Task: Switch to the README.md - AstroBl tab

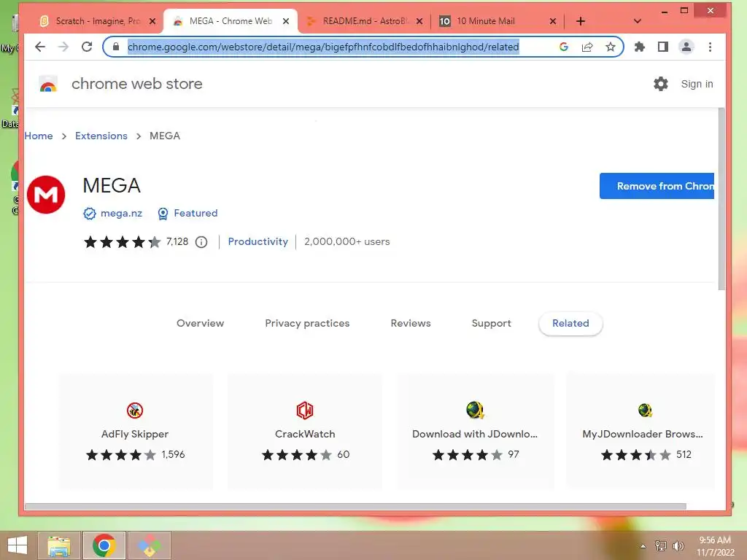Action: (365, 21)
